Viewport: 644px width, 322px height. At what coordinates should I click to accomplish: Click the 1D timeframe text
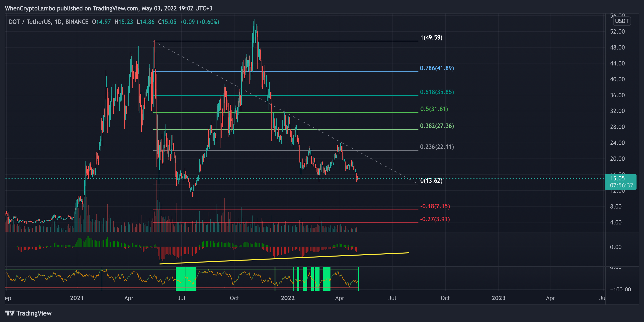tap(58, 22)
